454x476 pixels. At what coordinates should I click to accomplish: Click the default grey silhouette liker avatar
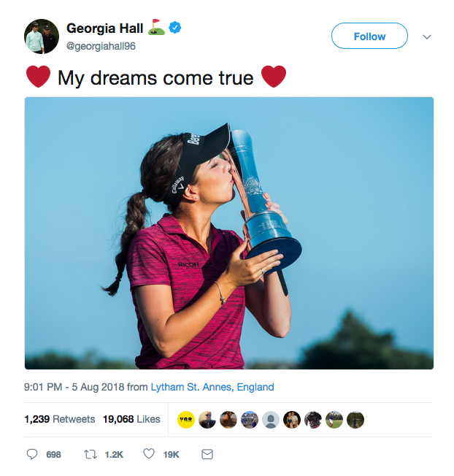[x=270, y=420]
